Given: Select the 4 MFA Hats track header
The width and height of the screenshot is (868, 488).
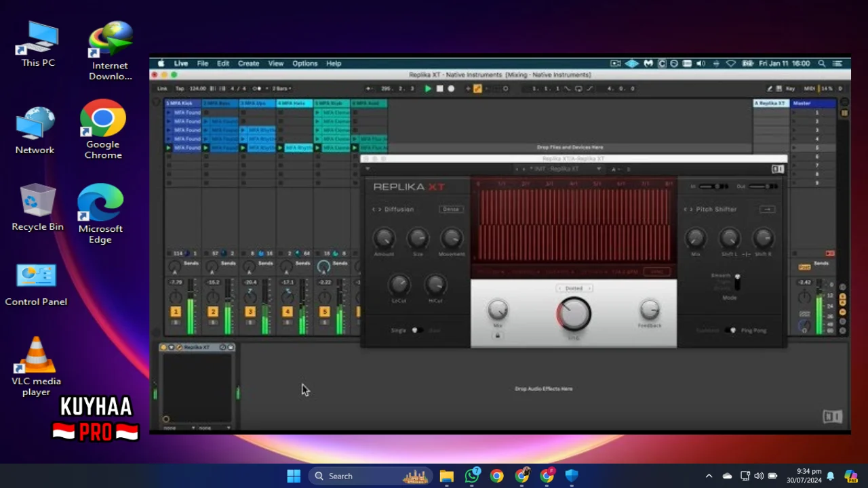Looking at the screenshot, I should tap(294, 103).
